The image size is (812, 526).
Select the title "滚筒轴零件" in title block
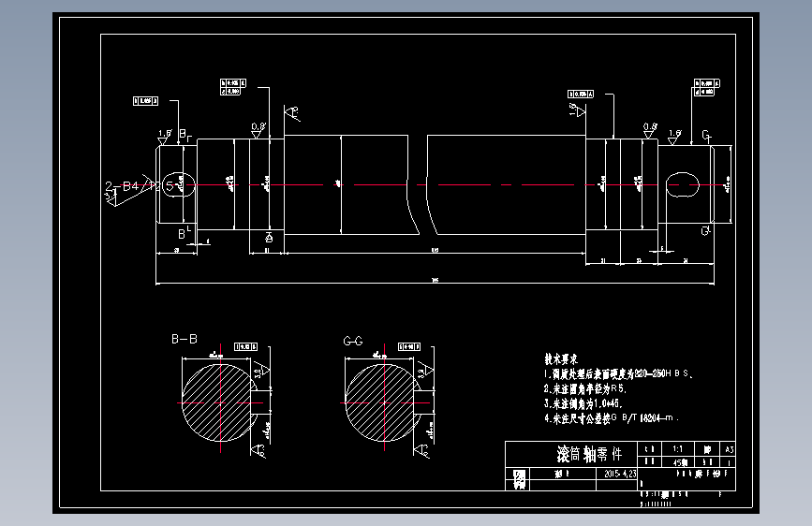click(x=589, y=454)
